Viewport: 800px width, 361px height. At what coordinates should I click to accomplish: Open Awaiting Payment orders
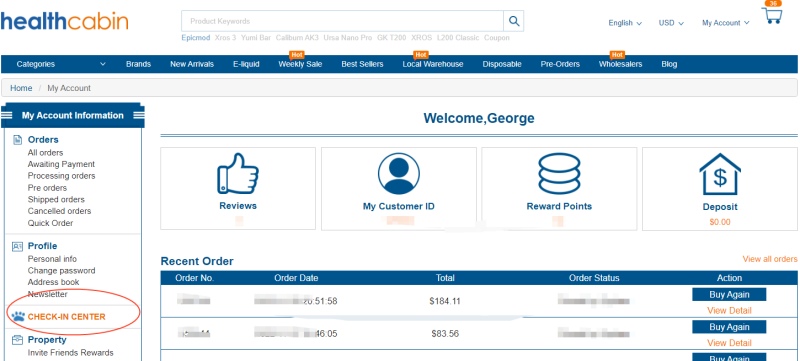tap(61, 164)
